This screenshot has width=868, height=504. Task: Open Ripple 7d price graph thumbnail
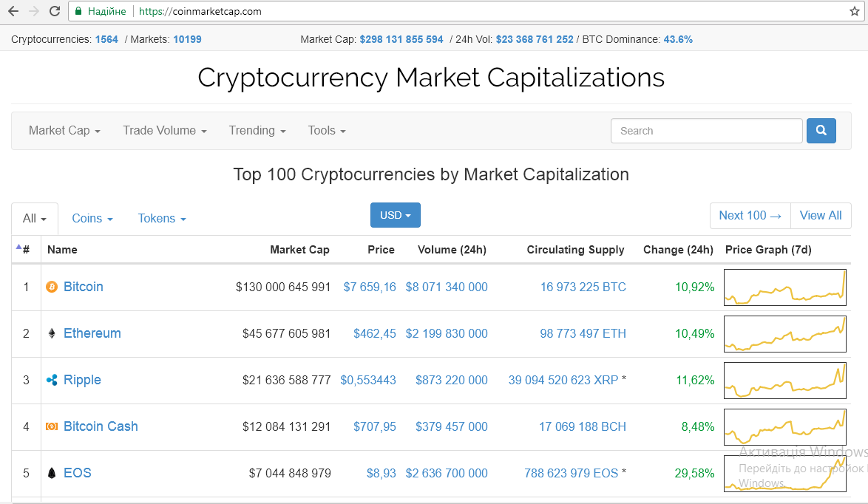[x=785, y=380]
